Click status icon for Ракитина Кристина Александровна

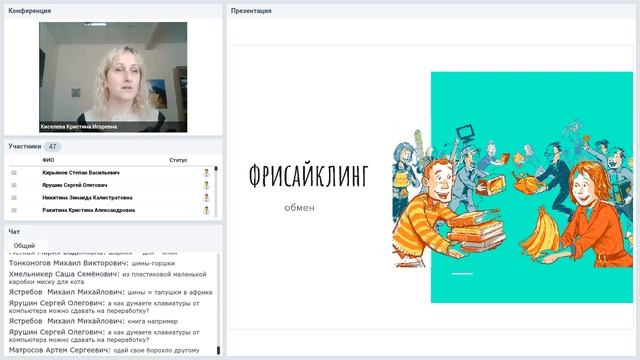click(207, 210)
